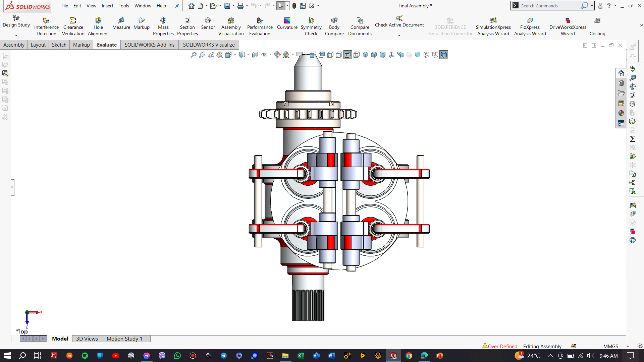Pin the SOLIDWORKS menu bar
644x362 pixels.
pos(177,6)
